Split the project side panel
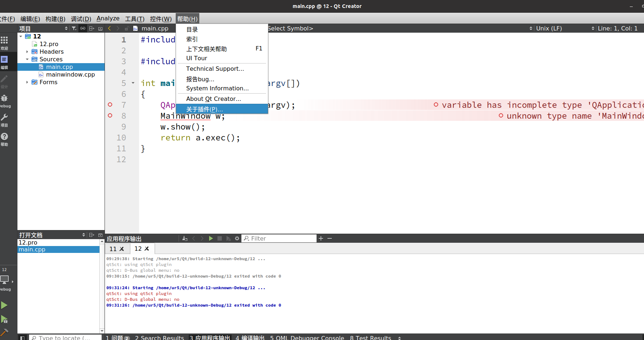 click(91, 28)
